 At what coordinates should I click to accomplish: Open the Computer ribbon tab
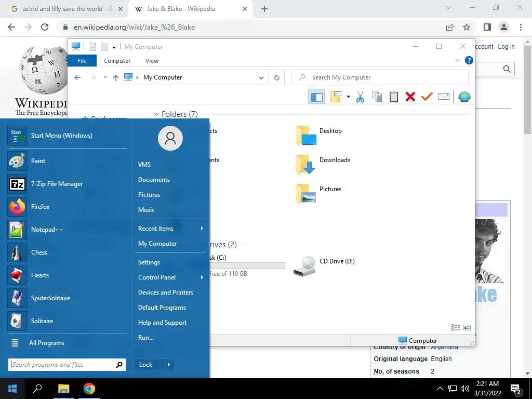coord(117,61)
